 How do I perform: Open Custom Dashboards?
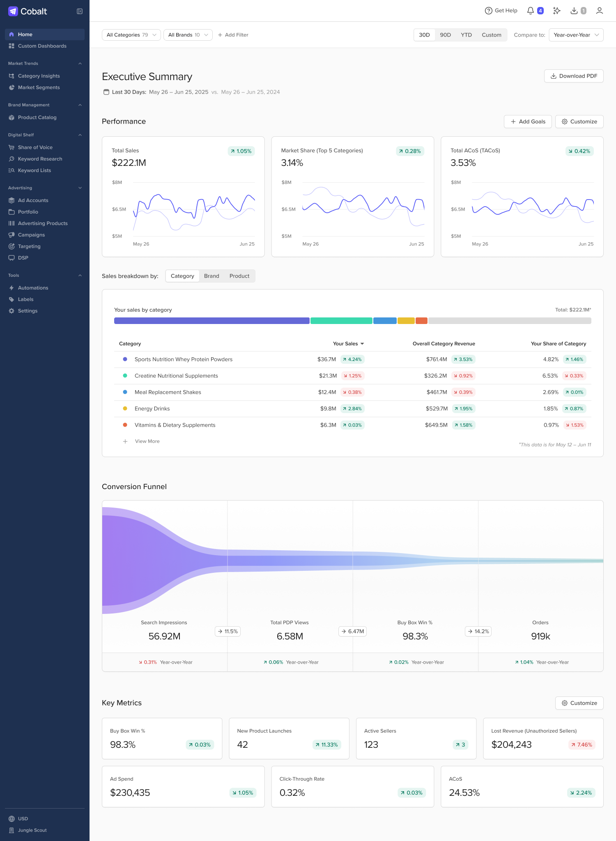pos(42,46)
